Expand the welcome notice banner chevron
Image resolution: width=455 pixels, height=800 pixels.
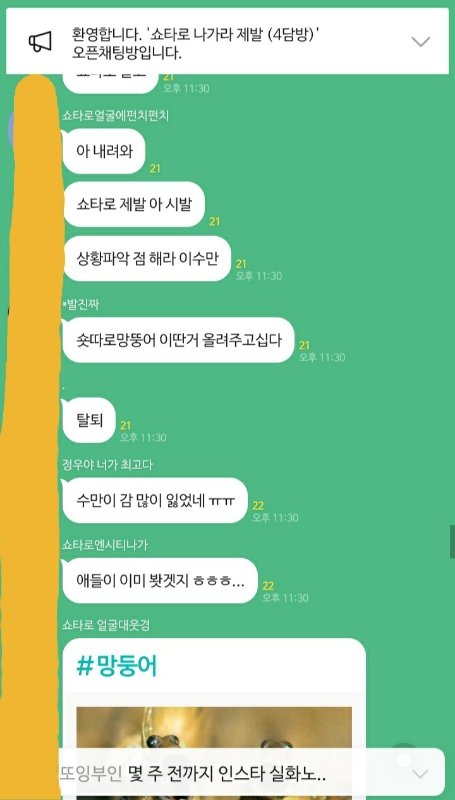click(421, 42)
